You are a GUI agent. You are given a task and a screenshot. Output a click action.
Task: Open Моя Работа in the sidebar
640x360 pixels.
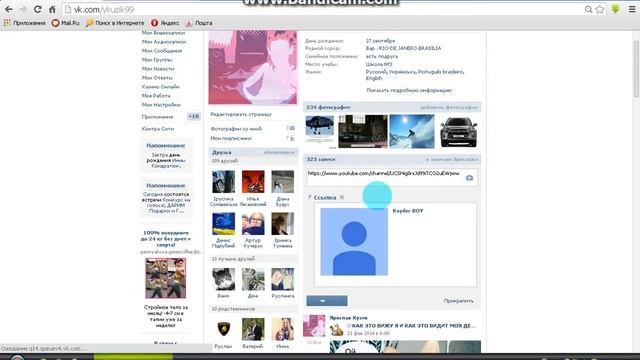pos(156,96)
